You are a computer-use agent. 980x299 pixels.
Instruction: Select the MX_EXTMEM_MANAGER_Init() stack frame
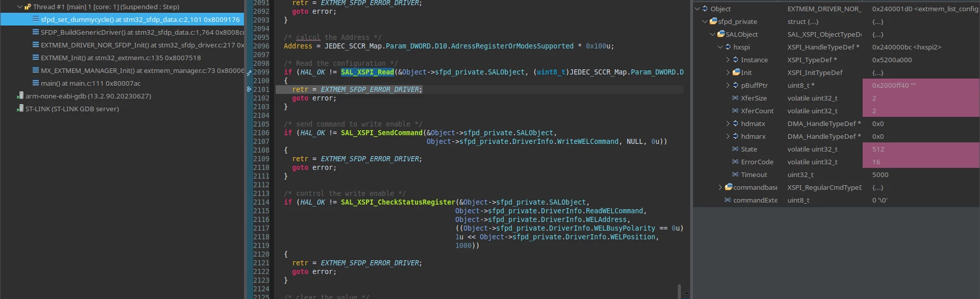point(122,70)
